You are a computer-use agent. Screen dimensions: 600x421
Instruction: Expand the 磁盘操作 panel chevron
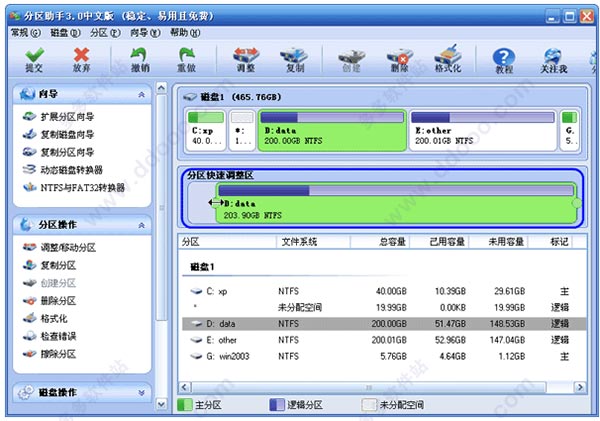click(x=141, y=393)
